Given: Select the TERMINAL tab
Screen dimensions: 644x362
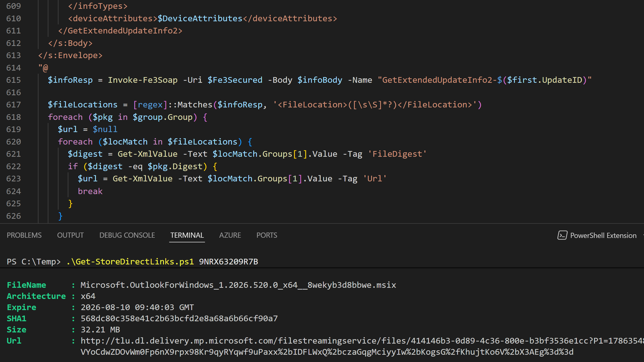Looking at the screenshot, I should coord(187,235).
